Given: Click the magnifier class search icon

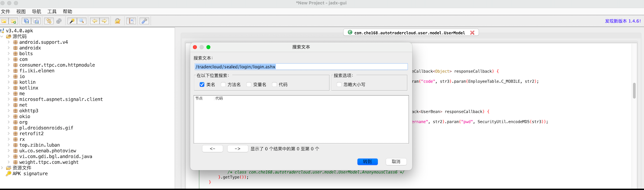Looking at the screenshot, I should (82, 21).
